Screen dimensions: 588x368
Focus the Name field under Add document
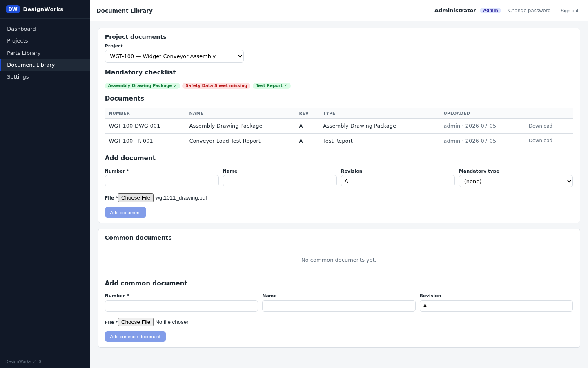[280, 181]
